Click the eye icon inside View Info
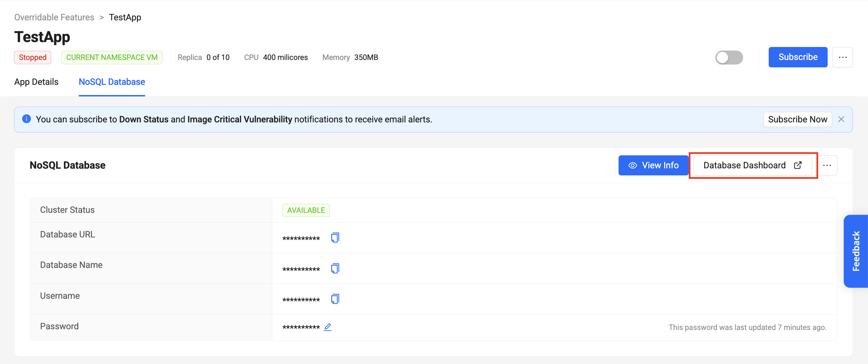The image size is (868, 364). click(632, 165)
